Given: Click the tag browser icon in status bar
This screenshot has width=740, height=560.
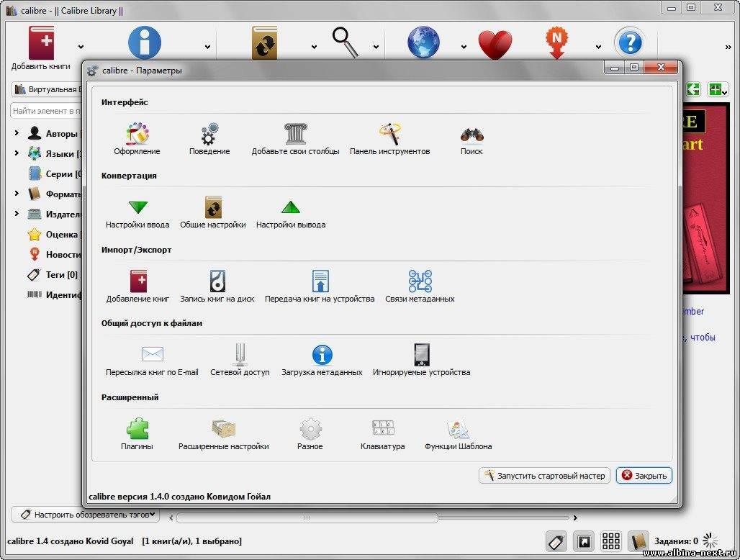Looking at the screenshot, I should pyautogui.click(x=556, y=541).
